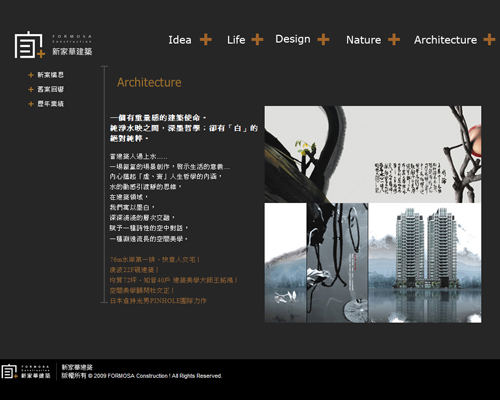Viewport: 500px width, 400px height.
Task: Select Architecture in the top navigation
Action: tap(445, 40)
